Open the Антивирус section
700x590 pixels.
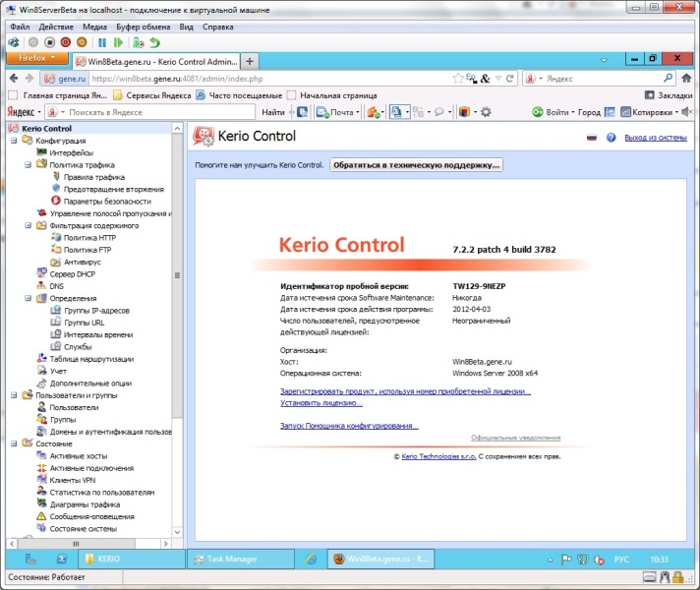[82, 262]
